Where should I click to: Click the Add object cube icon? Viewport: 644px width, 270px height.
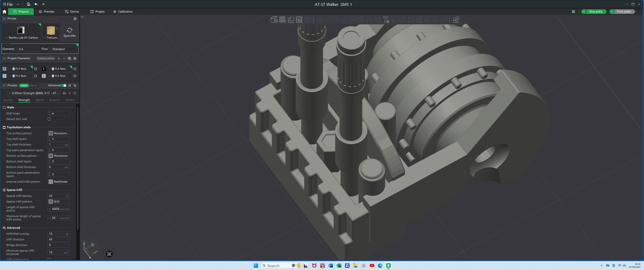click(274, 20)
